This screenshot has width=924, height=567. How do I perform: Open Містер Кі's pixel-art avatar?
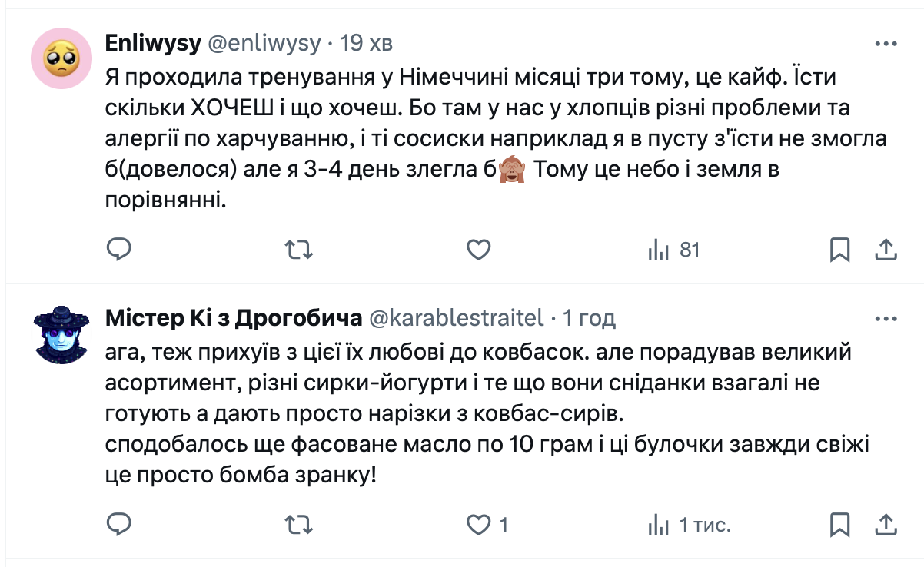tap(63, 335)
